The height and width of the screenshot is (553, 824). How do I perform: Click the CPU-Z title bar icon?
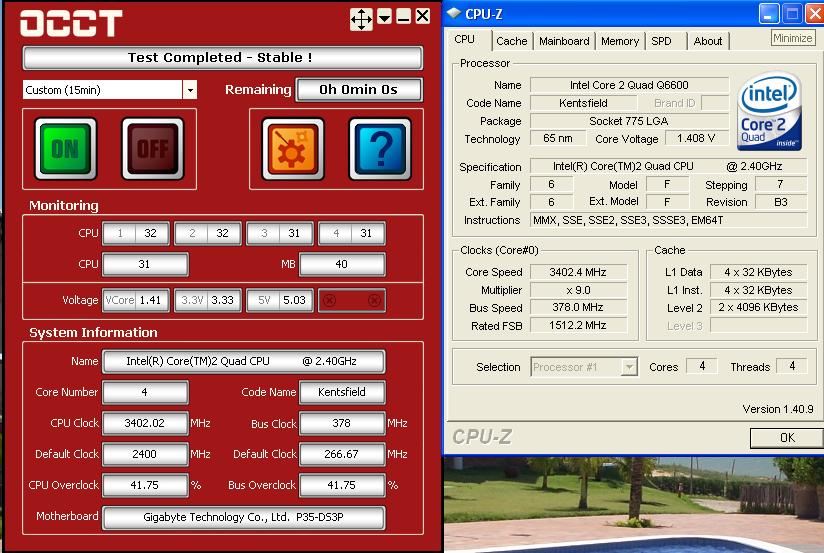[x=454, y=13]
